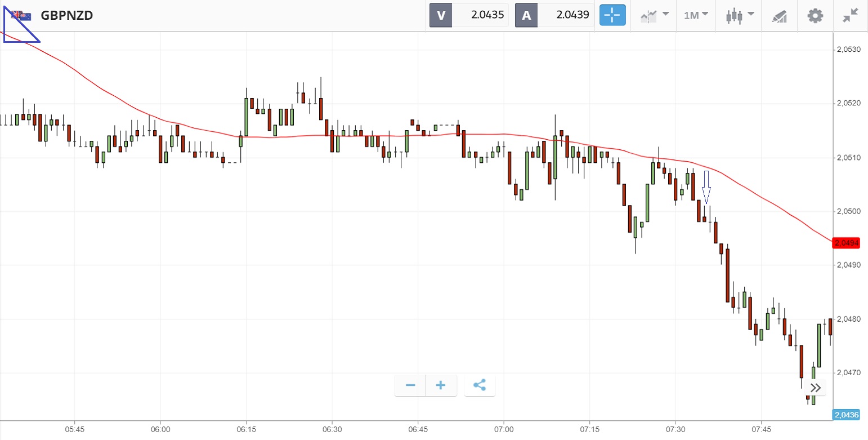Viewport: 868px width, 440px height.
Task: Click the 07:00 time axis label
Action: click(504, 429)
